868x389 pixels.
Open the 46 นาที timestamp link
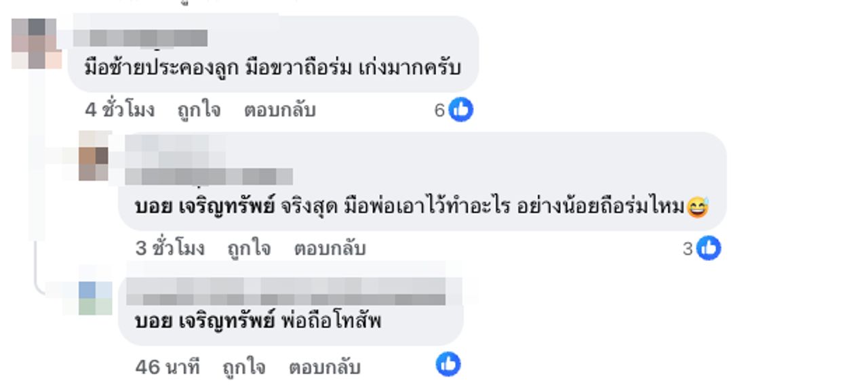[167, 367]
